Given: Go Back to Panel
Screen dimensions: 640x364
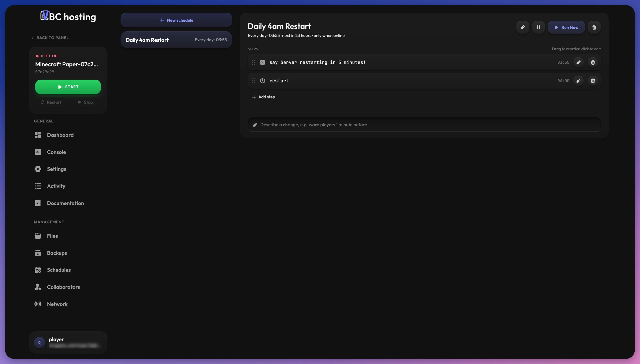Looking at the screenshot, I should (50, 38).
